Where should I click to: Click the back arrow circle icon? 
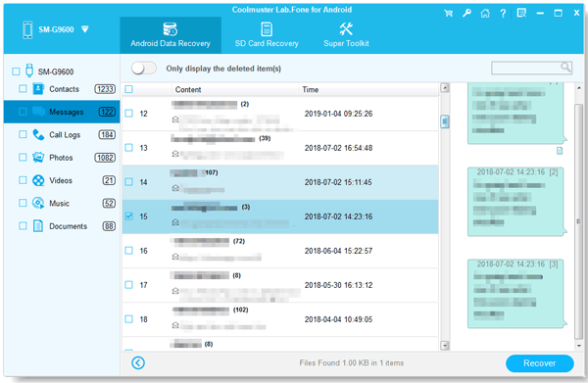[x=138, y=362]
